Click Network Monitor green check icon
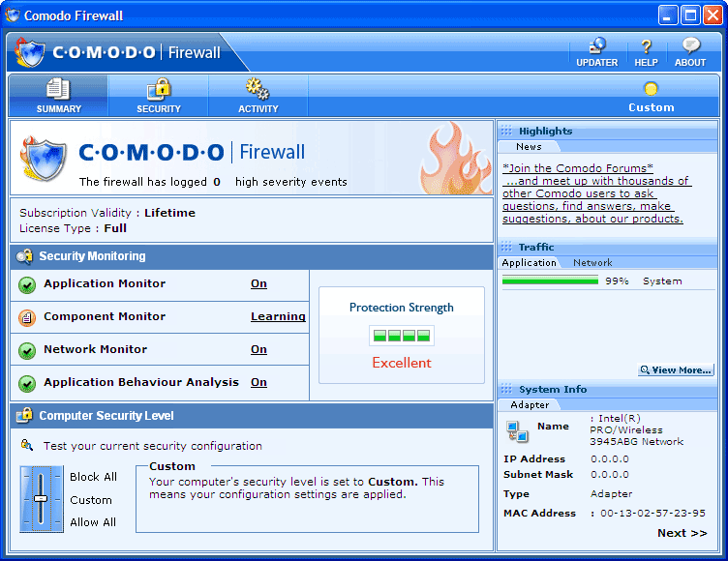 27,351
